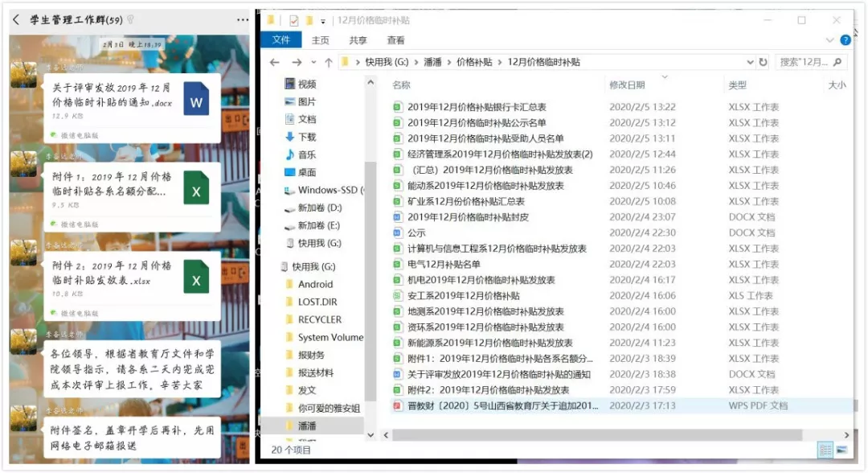This screenshot has width=868, height=473.
Task: Sort files by the 修改日期 column header
Action: [x=627, y=84]
